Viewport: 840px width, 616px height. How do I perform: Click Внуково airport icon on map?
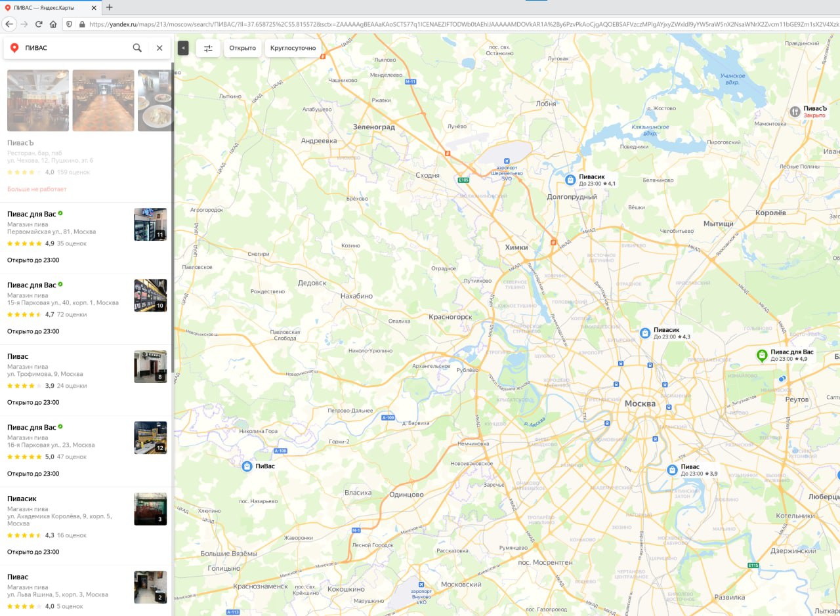point(422,584)
